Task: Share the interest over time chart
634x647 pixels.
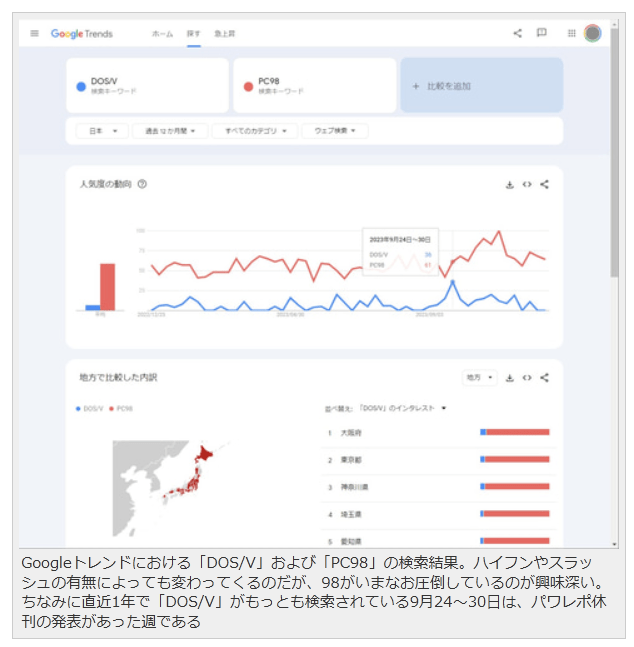Action: 545,184
